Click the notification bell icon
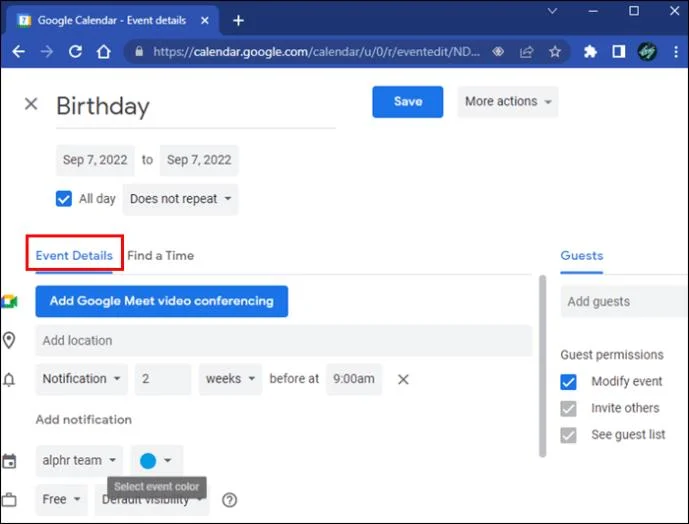Screen dimensions: 689x524 (9, 379)
